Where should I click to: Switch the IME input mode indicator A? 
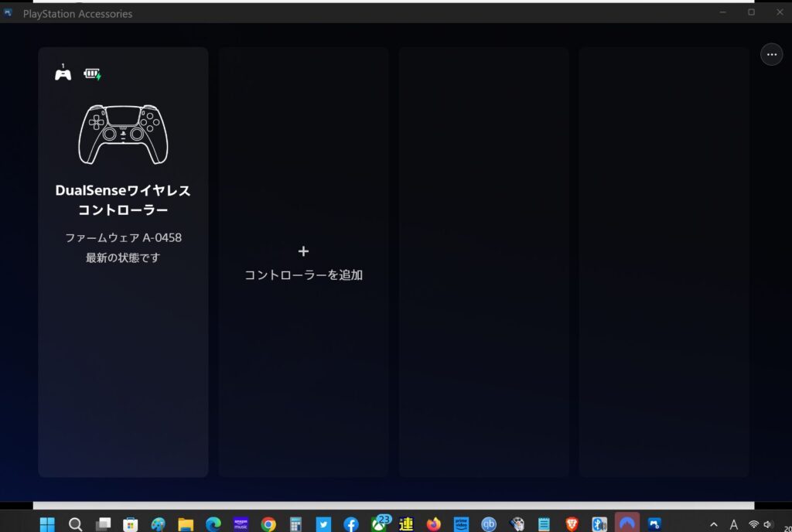coord(734,525)
